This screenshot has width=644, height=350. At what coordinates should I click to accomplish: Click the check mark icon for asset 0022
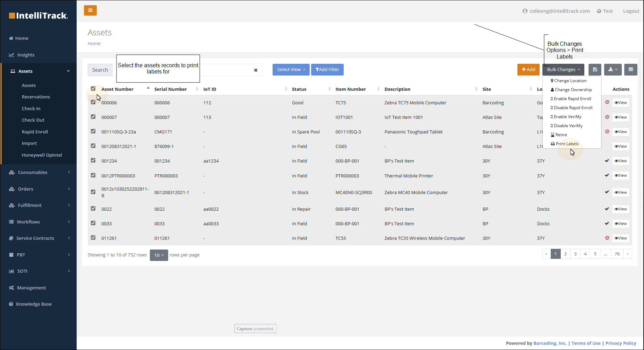[607, 209]
